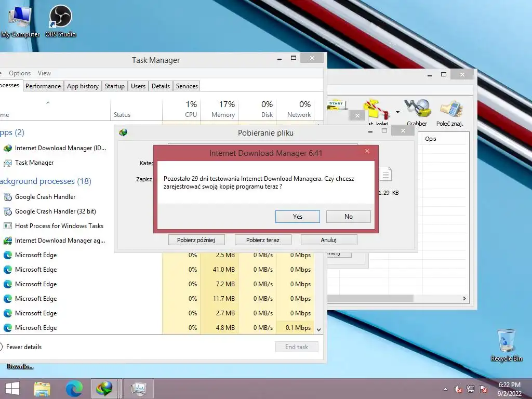
Task: Open the Recycle Bin on desktop
Action: click(506, 345)
